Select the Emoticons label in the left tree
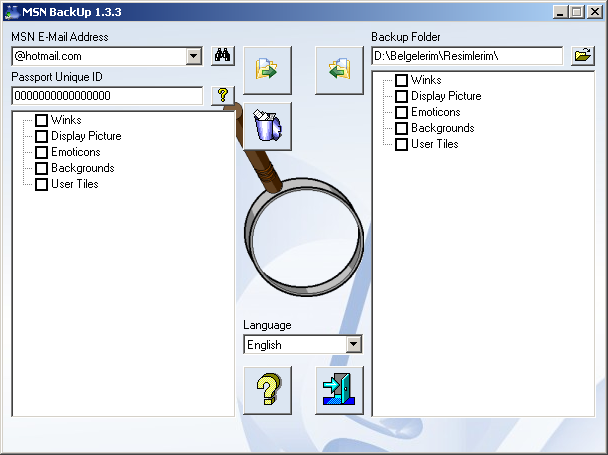 (76, 152)
